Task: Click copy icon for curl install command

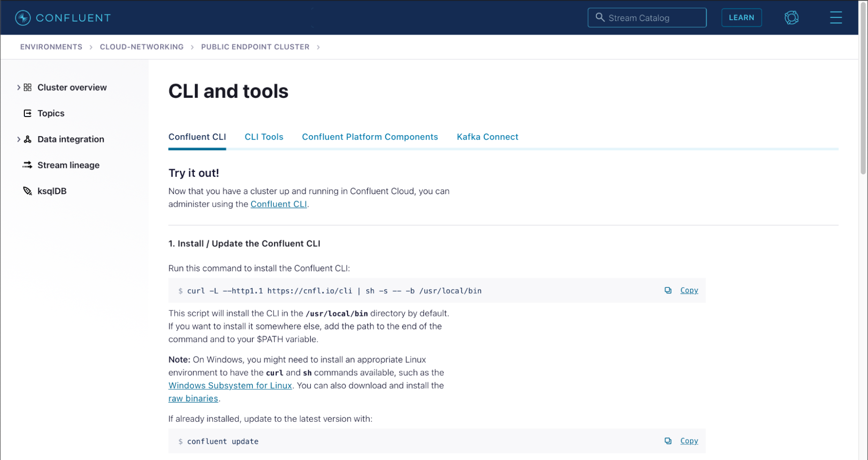Action: click(668, 291)
